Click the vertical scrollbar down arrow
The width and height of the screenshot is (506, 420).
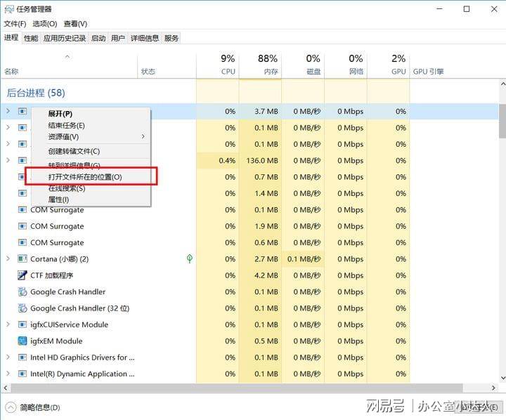click(x=502, y=378)
